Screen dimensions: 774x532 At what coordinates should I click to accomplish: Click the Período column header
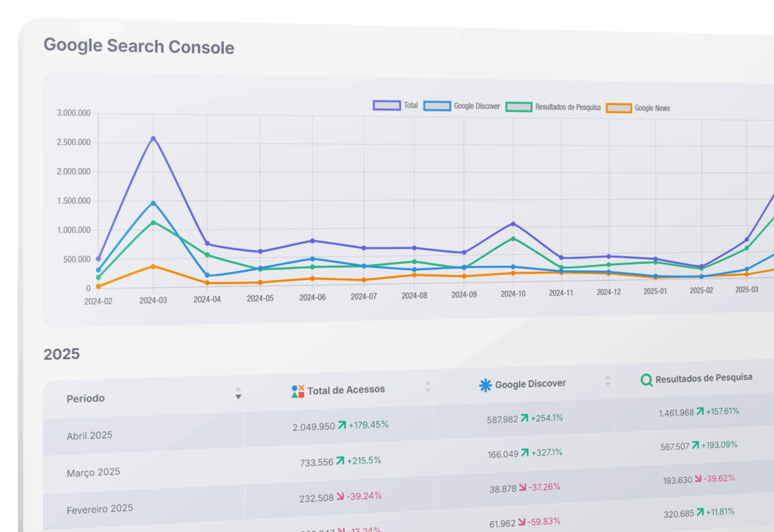85,398
